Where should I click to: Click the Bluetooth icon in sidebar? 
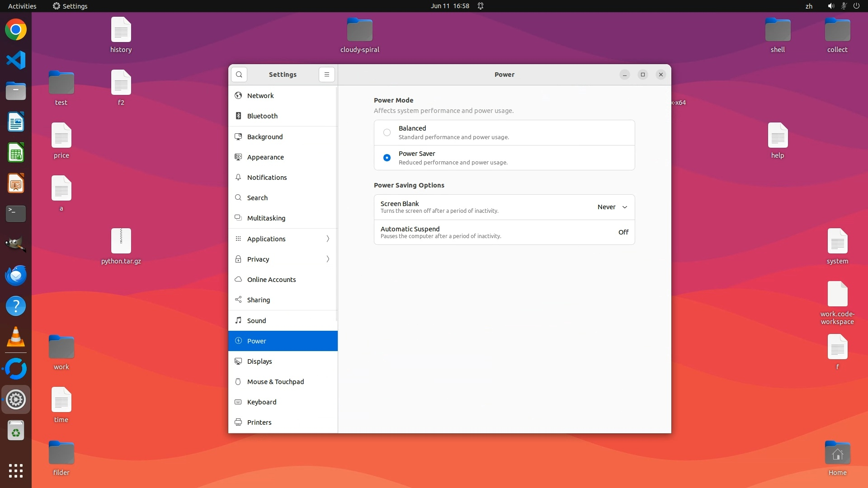(x=238, y=116)
